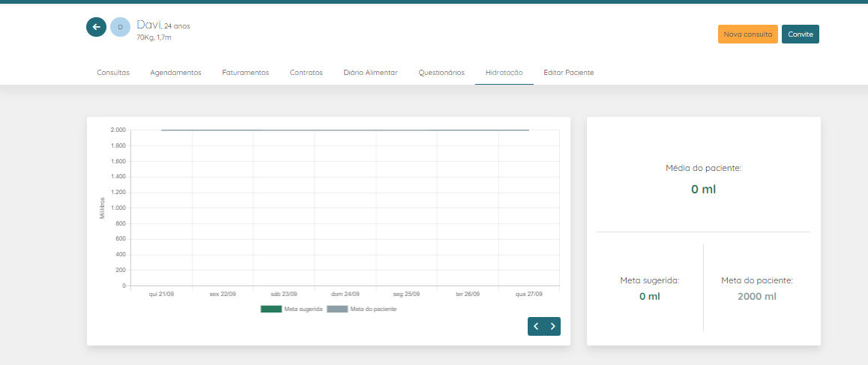
Task: Click the 'ter 26/09' axis label
Action: point(468,294)
